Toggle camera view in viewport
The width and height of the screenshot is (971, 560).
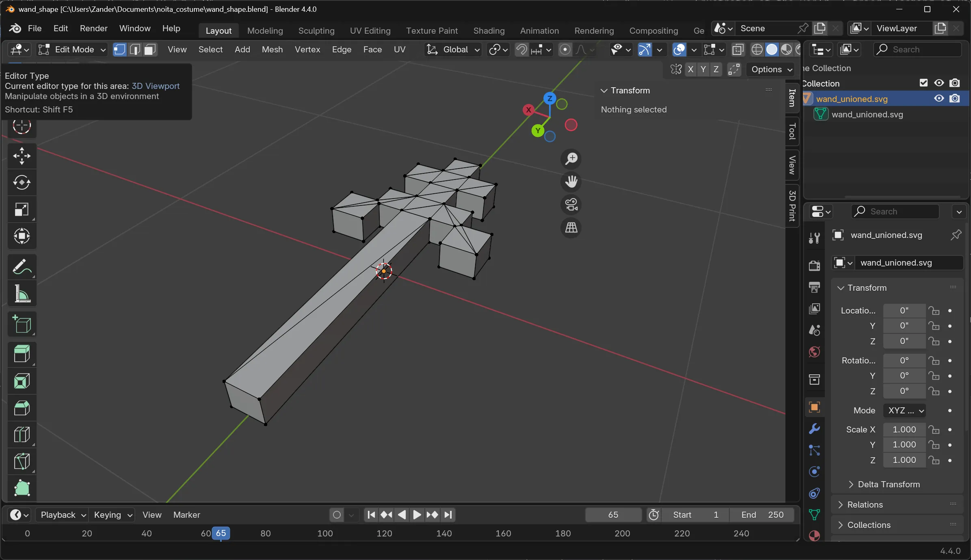(x=571, y=205)
